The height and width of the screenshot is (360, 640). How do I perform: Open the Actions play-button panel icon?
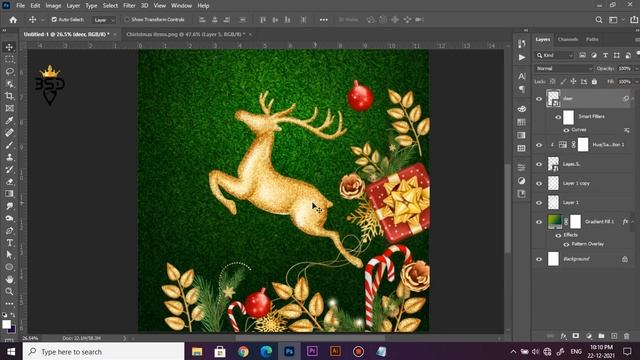click(522, 57)
